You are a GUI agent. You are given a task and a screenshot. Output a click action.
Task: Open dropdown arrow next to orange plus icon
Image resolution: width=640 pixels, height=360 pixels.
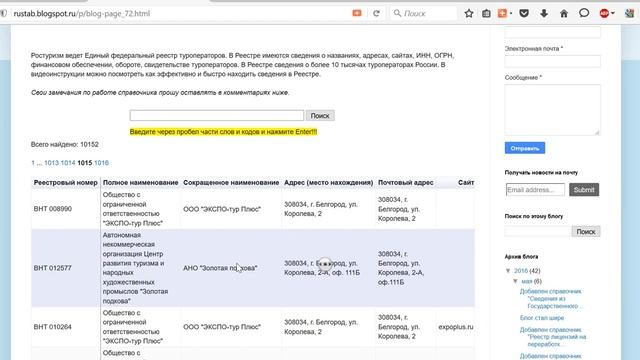click(511, 13)
